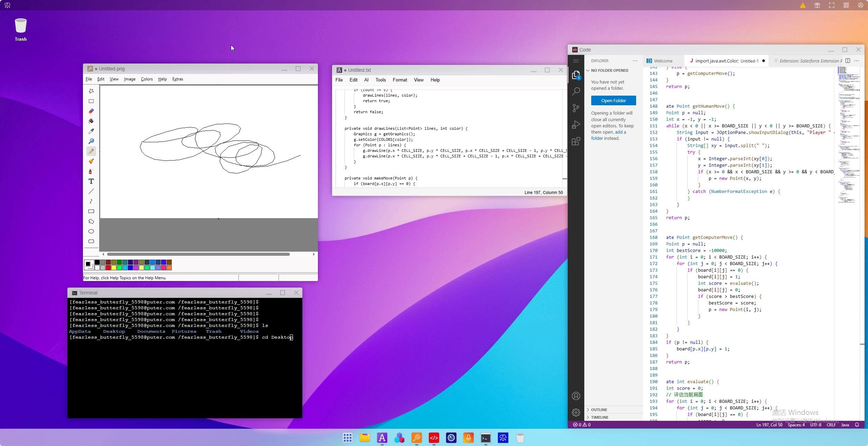Choose the Airbrush spray can tool
Screen dimensions: 868x446
tap(91, 171)
